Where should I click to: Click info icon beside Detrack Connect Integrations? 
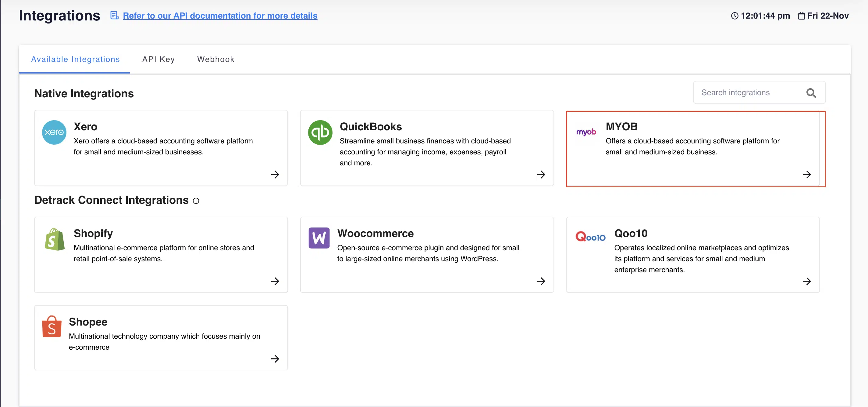coord(196,201)
